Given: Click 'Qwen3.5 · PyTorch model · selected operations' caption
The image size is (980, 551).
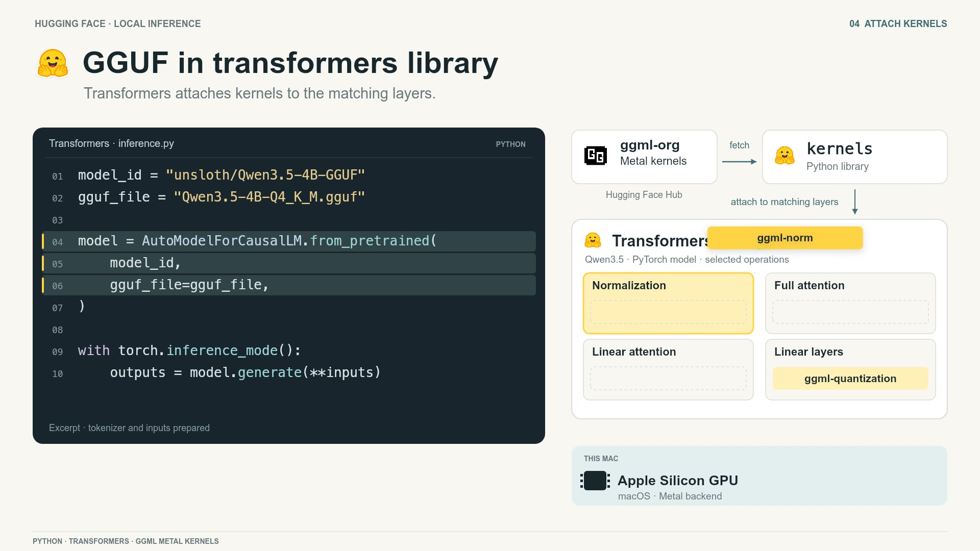Looking at the screenshot, I should 687,259.
